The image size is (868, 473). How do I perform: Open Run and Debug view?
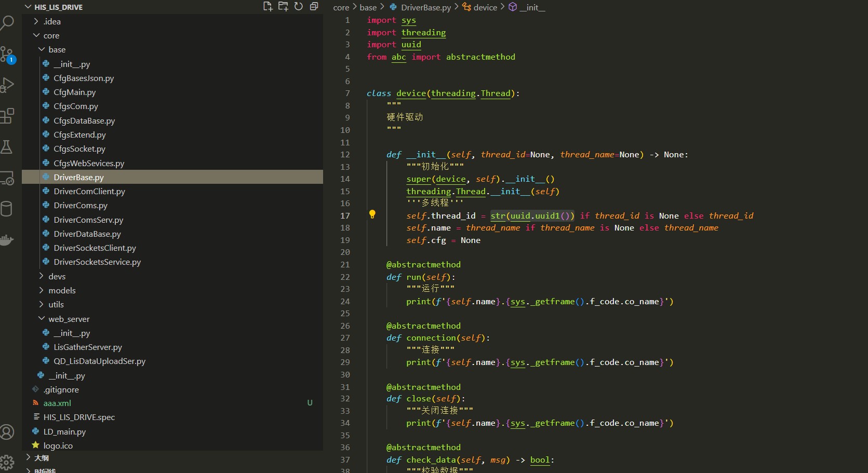(7, 85)
